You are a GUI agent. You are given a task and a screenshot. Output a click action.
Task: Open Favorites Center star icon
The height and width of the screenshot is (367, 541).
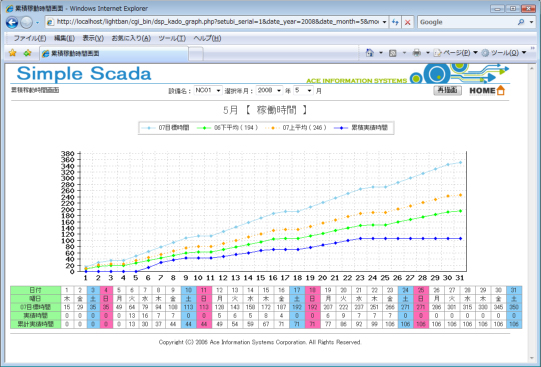point(12,53)
